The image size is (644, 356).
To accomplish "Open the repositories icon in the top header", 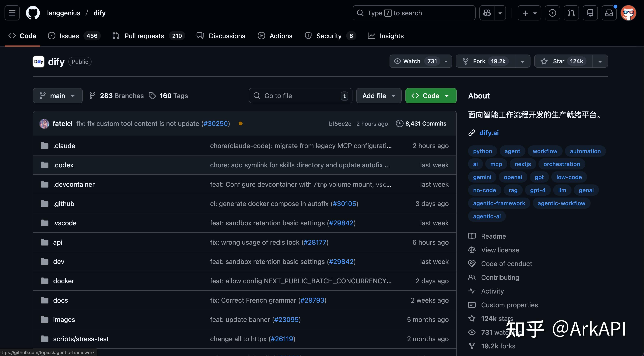I will (590, 13).
